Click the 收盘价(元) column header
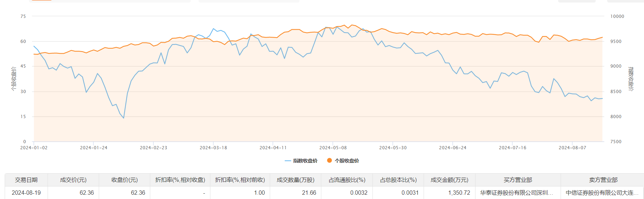The height and width of the screenshot is (199, 644). click(125, 180)
